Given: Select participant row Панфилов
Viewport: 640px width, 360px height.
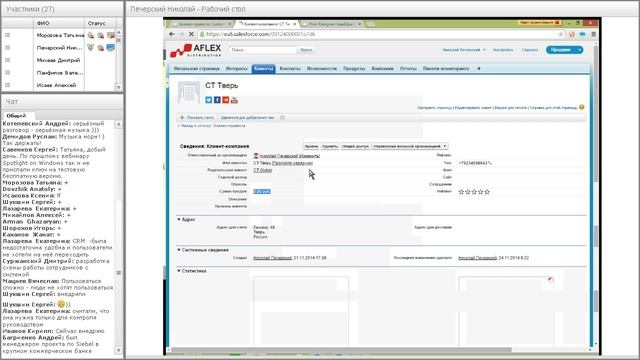Looking at the screenshot, I should [60, 73].
